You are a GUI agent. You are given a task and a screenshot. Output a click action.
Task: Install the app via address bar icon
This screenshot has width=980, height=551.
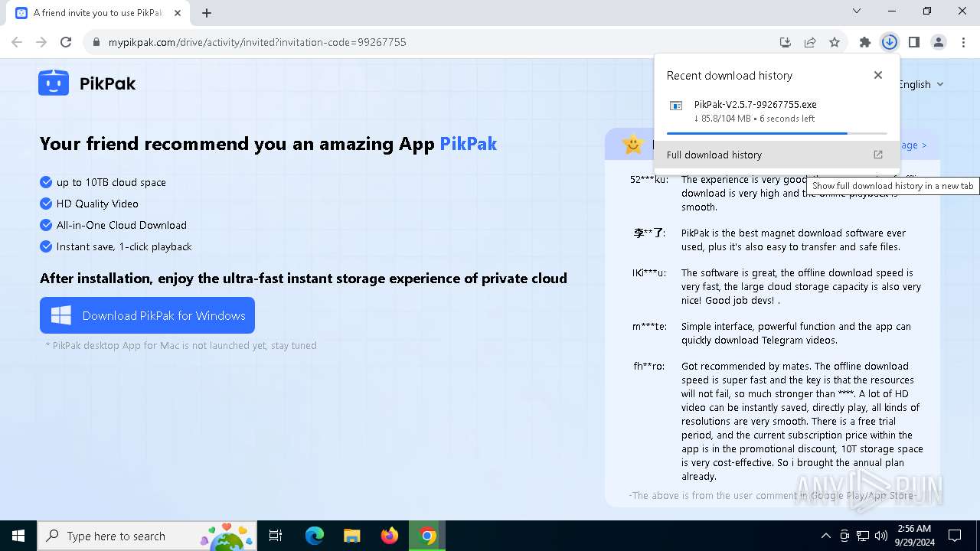pyautogui.click(x=785, y=42)
